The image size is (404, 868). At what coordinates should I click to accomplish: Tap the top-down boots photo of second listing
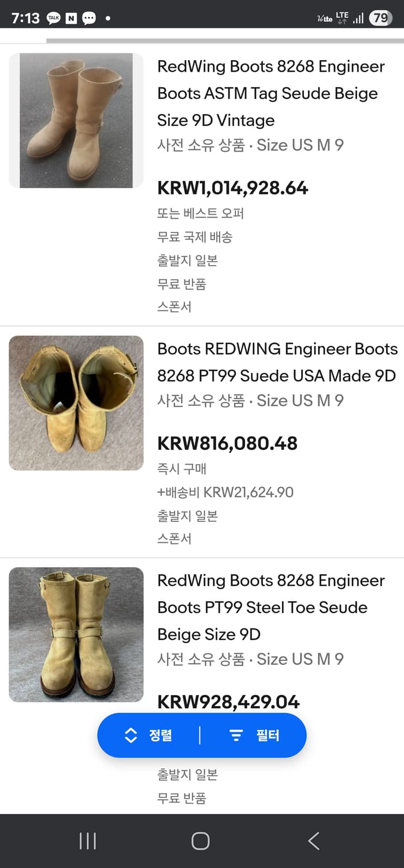(x=76, y=403)
